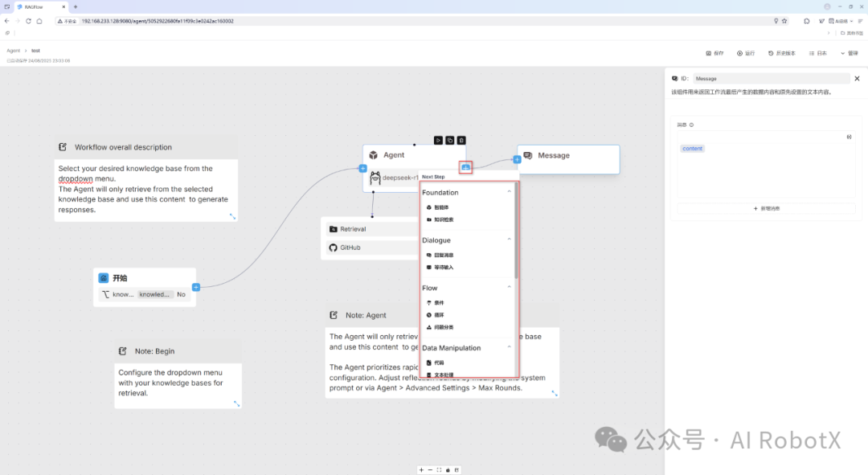This screenshot has width=868, height=475.
Task: Select 智能体 from the Next Step menu
Action: (442, 207)
